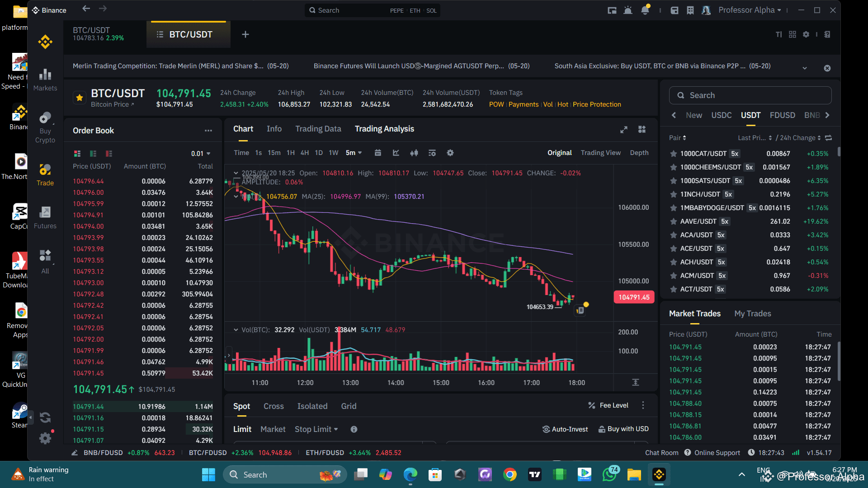Toggle change/volume column switch icon

(828, 138)
